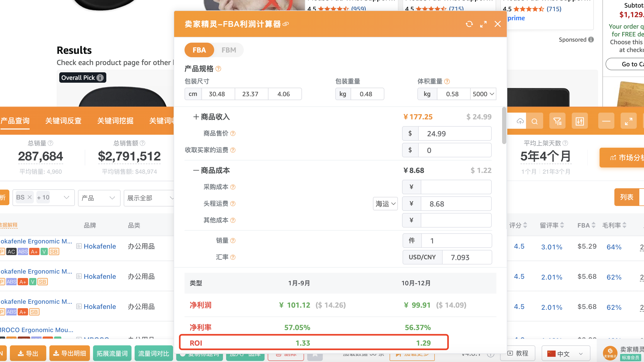644x362 pixels.
Task: Click the 导出明细 button
Action: [x=69, y=353]
